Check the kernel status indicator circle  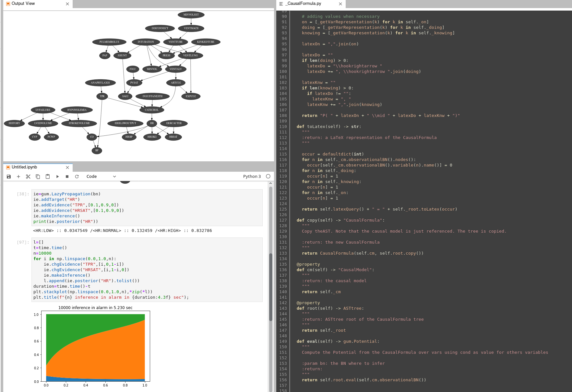tap(268, 176)
